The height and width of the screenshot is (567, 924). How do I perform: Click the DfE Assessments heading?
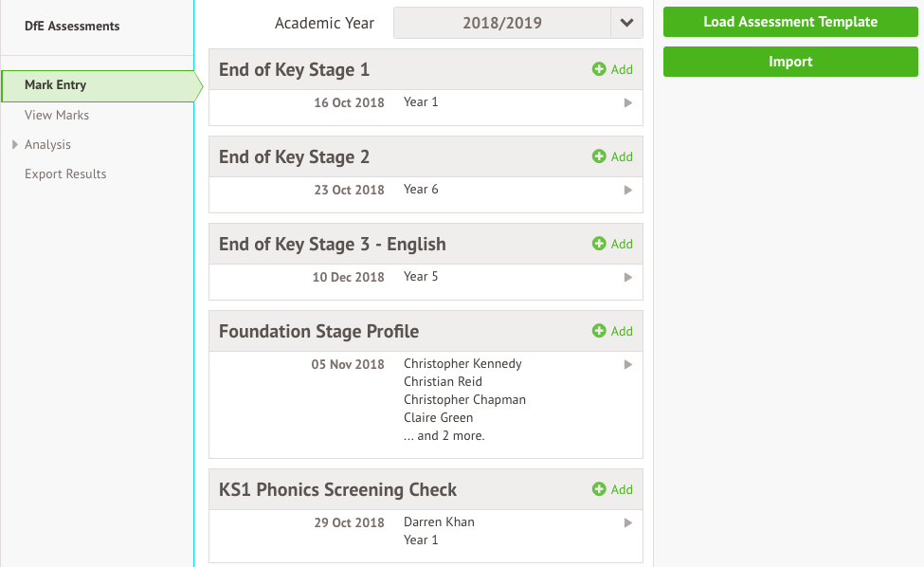pos(72,26)
